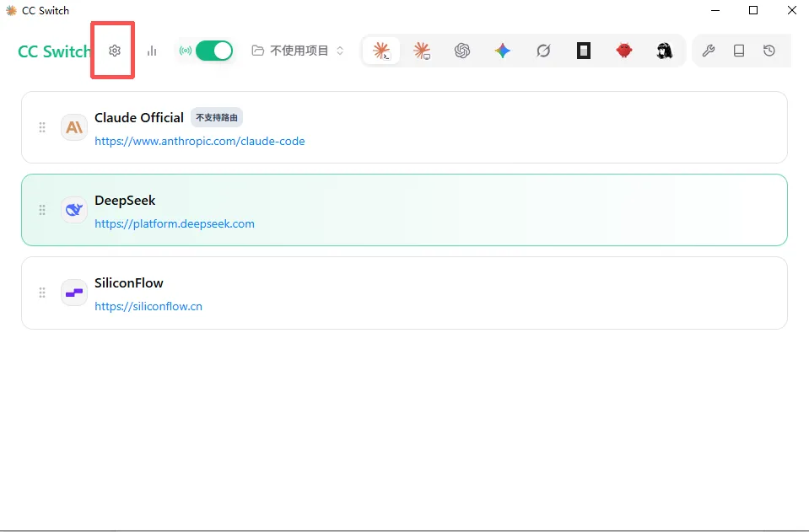Switch to the OpenAI Codex tab
This screenshot has height=532, width=809.
[462, 51]
